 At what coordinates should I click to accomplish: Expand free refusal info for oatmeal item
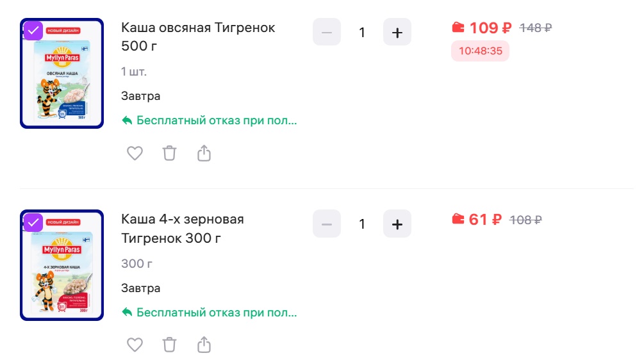210,120
